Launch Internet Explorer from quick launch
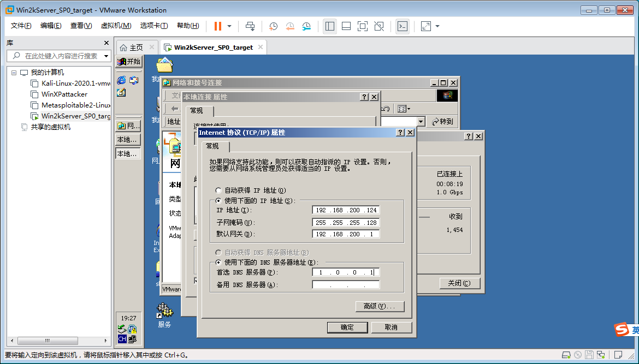The height and width of the screenshot is (364, 639). pyautogui.click(x=121, y=80)
